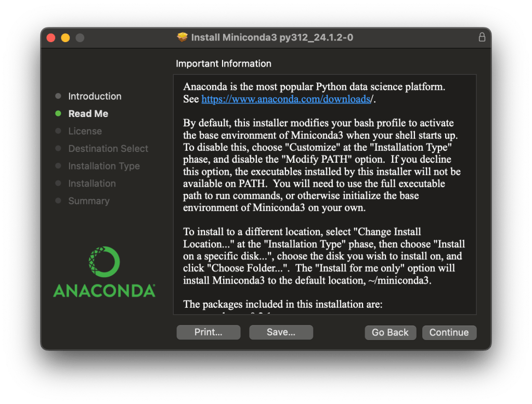This screenshot has height=404, width=532.
Task: Close the Miniconda3 installer window
Action: tap(51, 38)
